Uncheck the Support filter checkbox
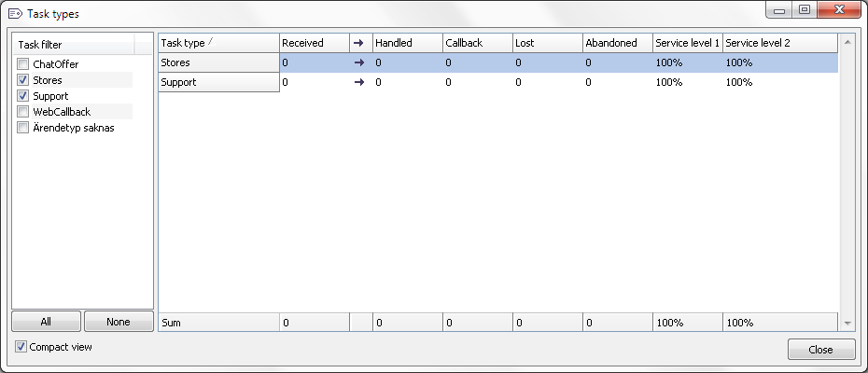 (x=23, y=96)
